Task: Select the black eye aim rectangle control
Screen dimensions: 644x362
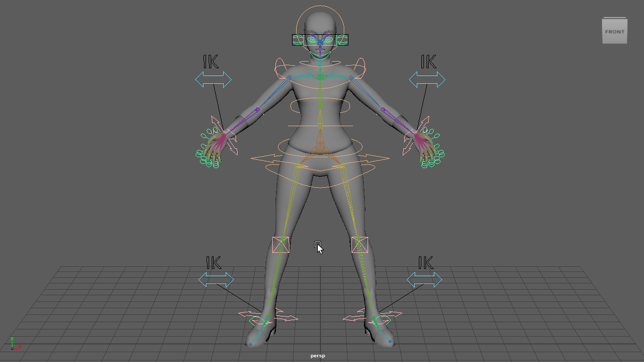Action: point(298,40)
